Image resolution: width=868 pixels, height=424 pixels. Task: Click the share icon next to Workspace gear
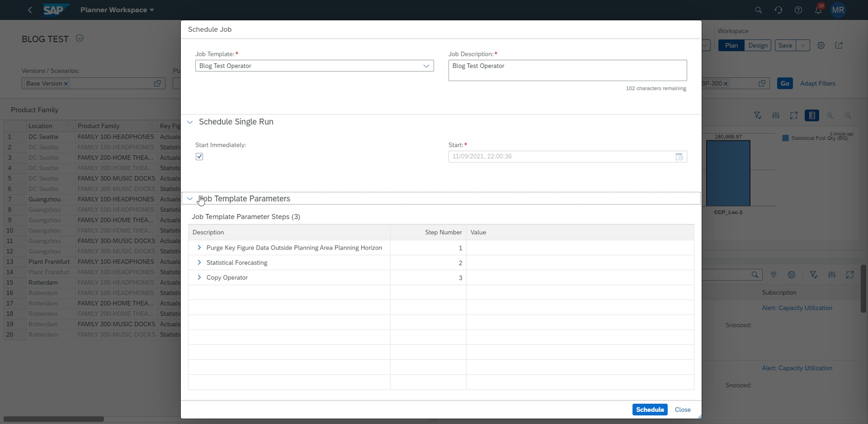pyautogui.click(x=839, y=45)
